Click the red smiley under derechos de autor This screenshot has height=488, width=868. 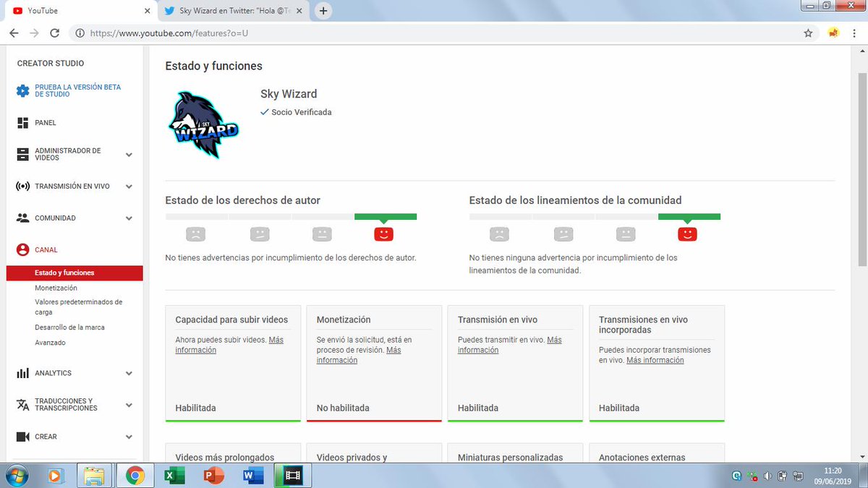pos(383,234)
